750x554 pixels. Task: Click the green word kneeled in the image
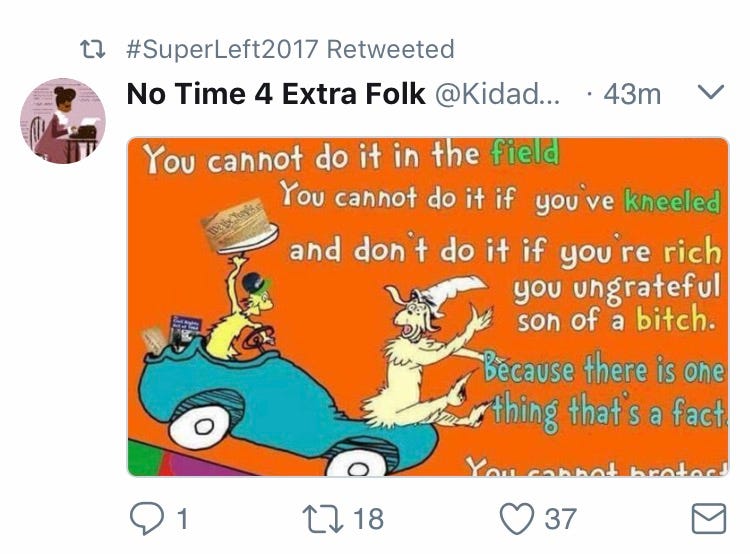(672, 201)
